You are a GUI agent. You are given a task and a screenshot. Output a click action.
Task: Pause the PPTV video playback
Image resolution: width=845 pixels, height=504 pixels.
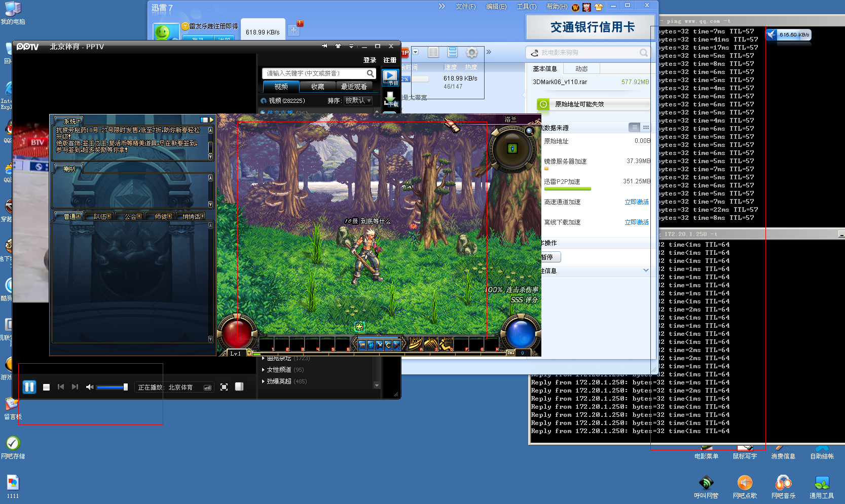29,387
